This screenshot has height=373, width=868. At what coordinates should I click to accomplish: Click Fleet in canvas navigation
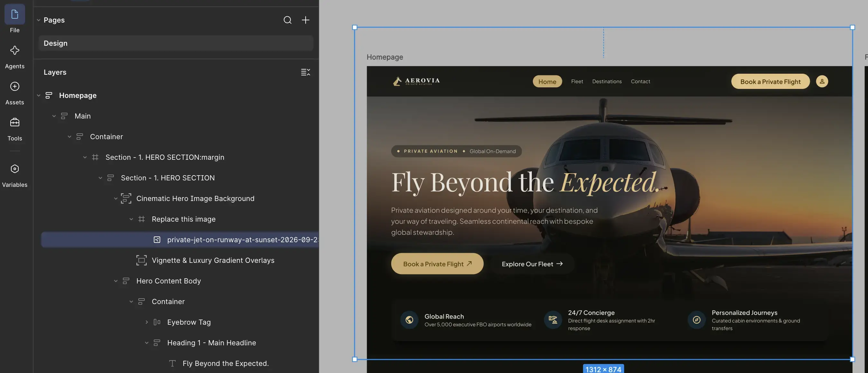pyautogui.click(x=577, y=81)
